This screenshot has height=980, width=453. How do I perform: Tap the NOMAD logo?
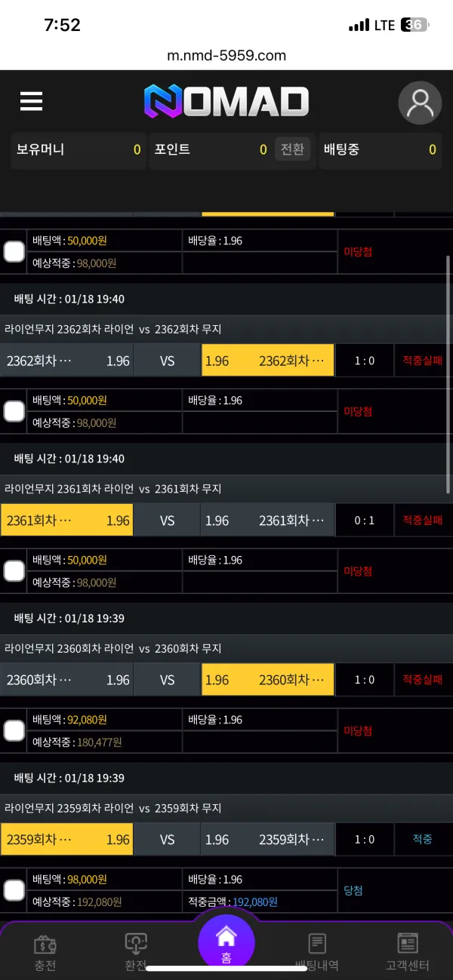[x=226, y=102]
